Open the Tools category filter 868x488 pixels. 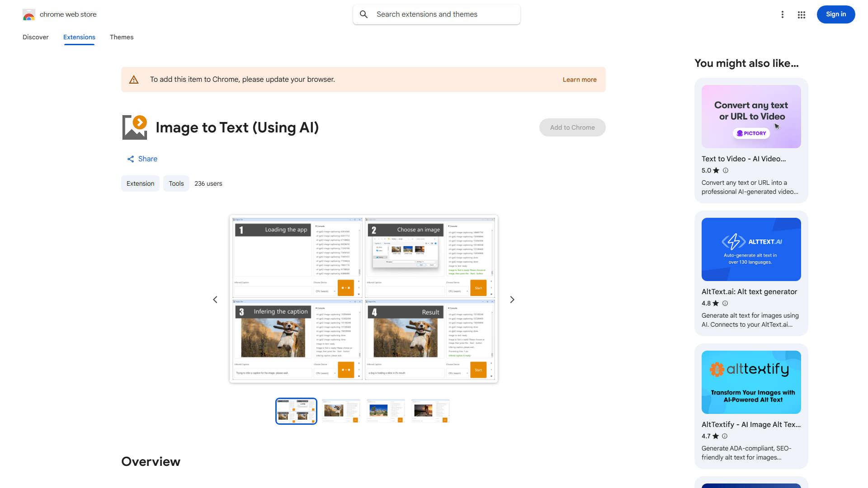click(176, 183)
